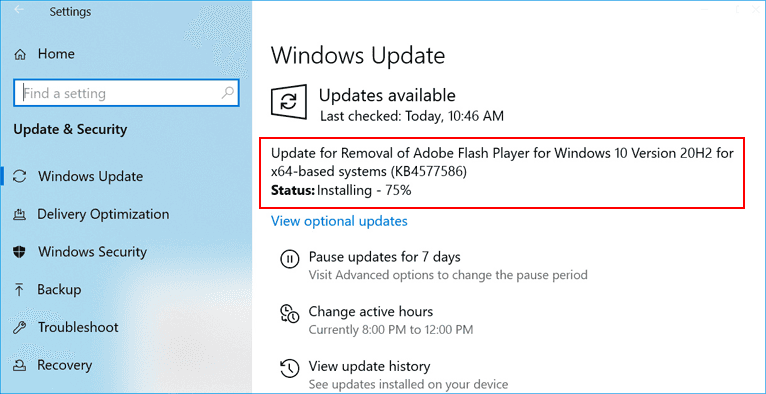The height and width of the screenshot is (394, 766).
Task: Click the active hours clock icon
Action: coord(289,313)
